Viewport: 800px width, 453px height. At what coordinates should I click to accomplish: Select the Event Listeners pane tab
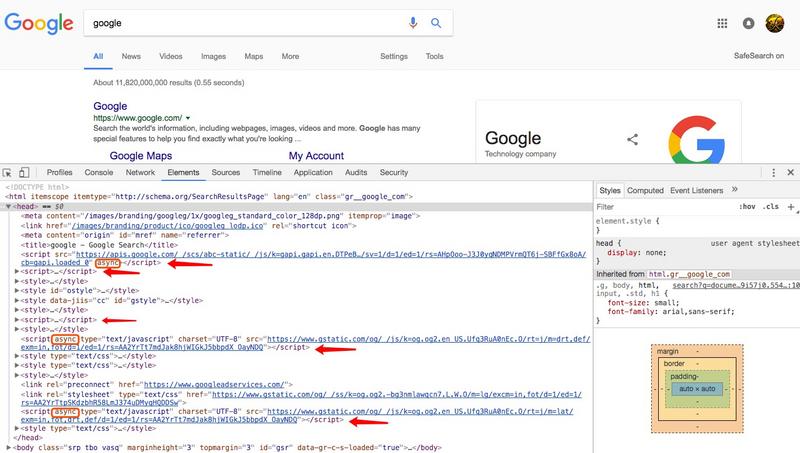coord(696,190)
